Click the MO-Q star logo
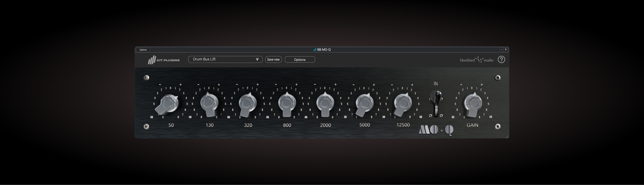The image size is (644, 185). (x=436, y=130)
